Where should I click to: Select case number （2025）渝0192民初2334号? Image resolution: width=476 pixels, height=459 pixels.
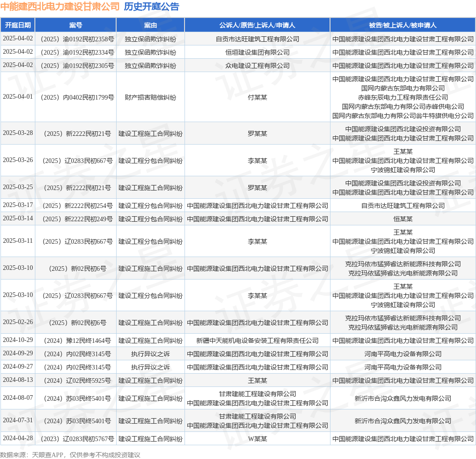click(x=76, y=52)
